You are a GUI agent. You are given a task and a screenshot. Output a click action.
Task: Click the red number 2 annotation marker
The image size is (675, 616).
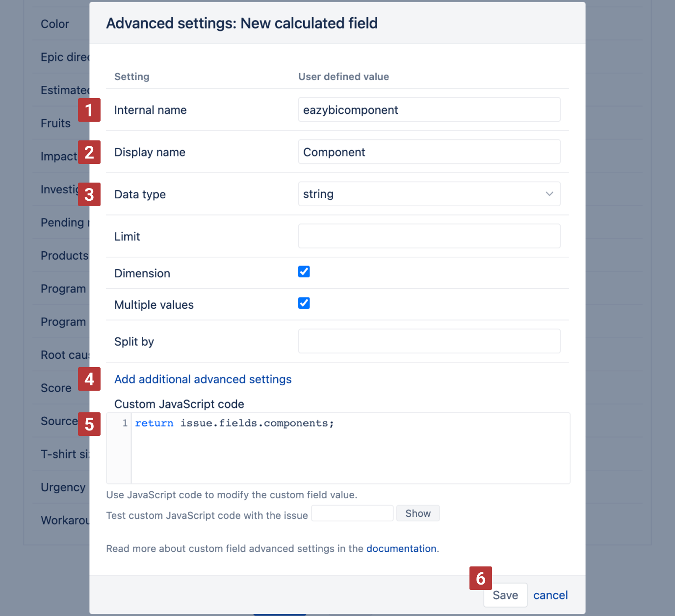coord(89,152)
